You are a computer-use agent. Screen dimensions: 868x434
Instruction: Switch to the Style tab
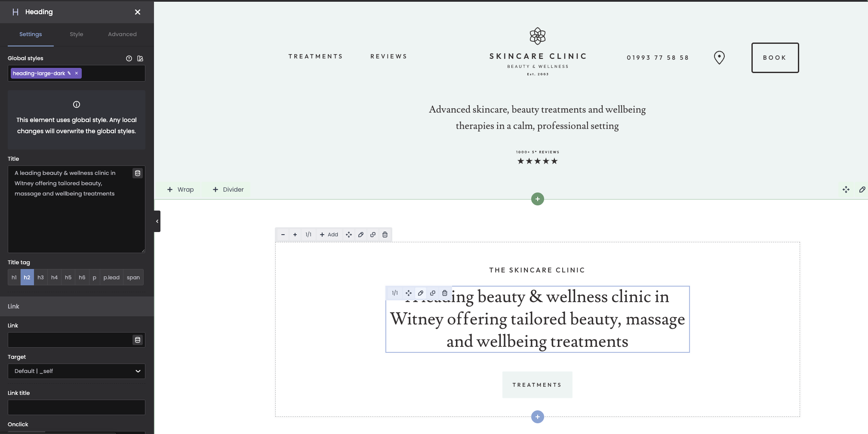[x=77, y=34]
